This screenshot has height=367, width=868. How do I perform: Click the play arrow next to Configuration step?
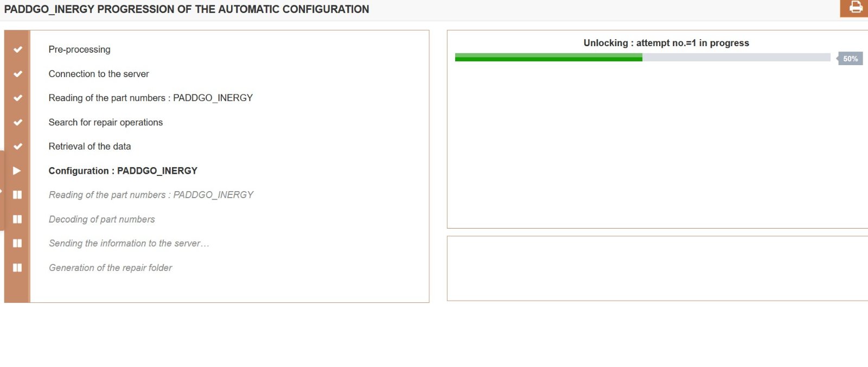tap(17, 170)
